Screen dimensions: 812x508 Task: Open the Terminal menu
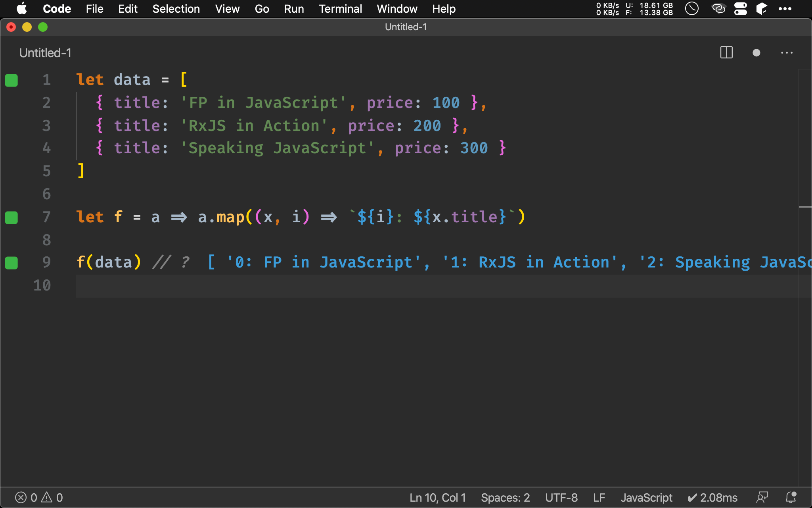pos(340,9)
